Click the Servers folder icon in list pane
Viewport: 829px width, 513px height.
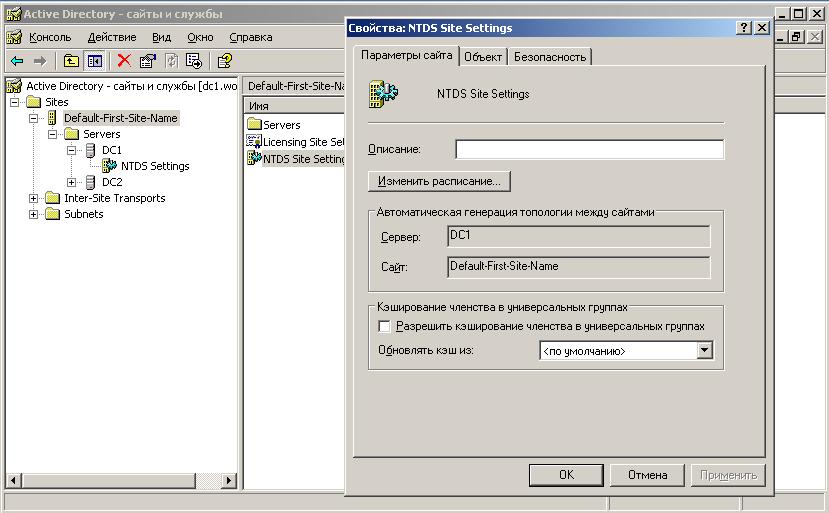click(254, 125)
